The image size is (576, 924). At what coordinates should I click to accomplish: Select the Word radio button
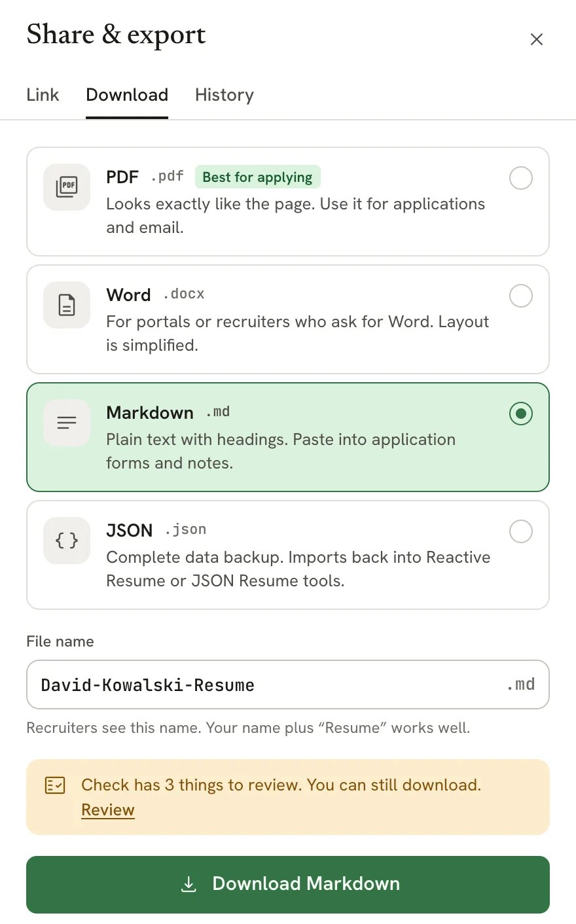[521, 296]
